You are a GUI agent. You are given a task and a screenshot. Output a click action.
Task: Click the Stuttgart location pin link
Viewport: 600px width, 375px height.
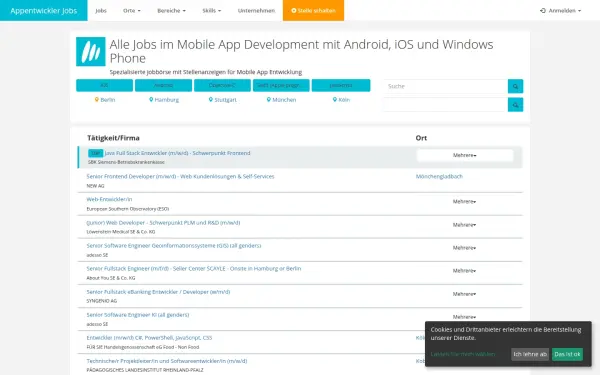[x=222, y=100]
